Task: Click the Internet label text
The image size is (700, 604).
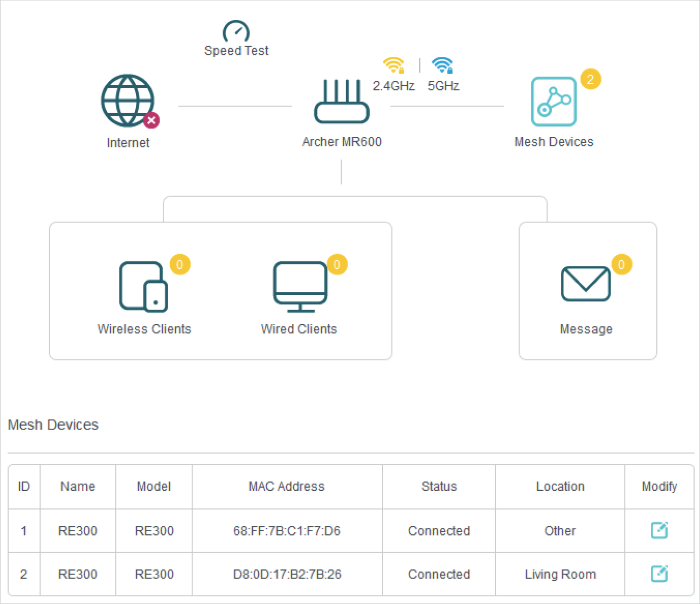Action: click(x=128, y=143)
